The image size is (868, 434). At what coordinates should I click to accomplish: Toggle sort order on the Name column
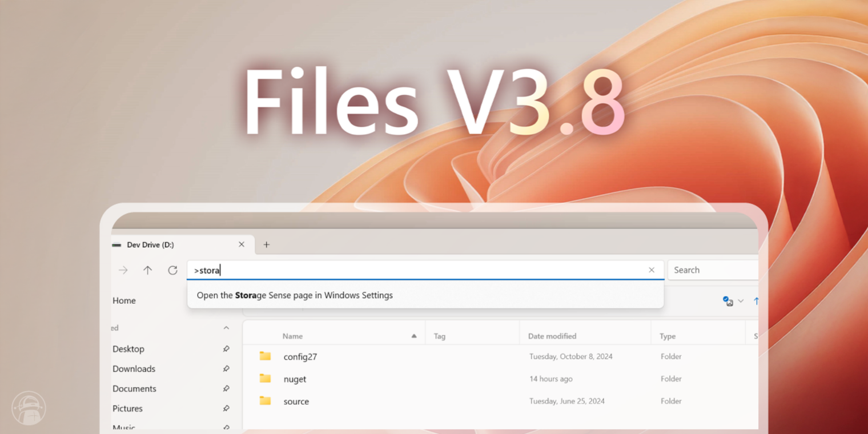point(293,336)
